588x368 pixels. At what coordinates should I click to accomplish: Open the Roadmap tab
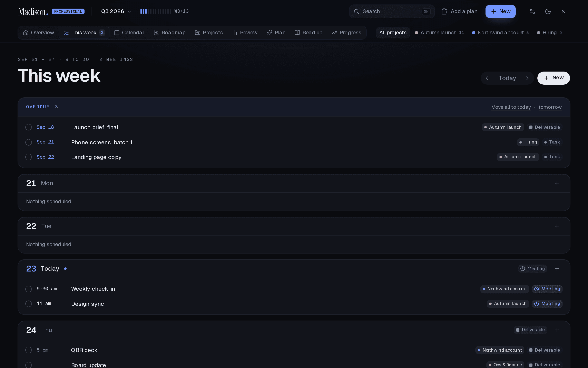click(170, 33)
